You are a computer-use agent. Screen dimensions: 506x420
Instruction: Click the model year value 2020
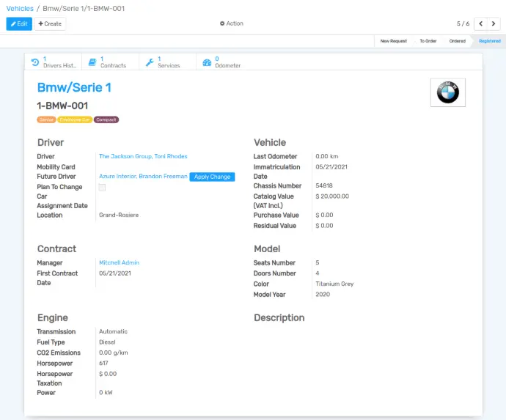point(323,294)
